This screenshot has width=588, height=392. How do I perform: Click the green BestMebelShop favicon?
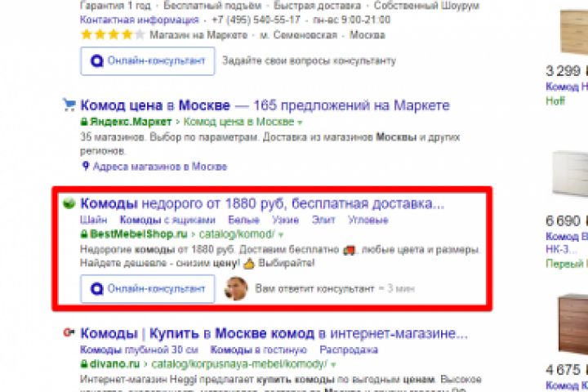coord(69,203)
